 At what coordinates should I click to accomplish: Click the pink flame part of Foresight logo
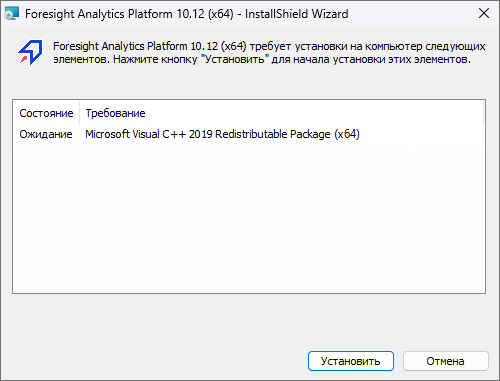tap(24, 60)
